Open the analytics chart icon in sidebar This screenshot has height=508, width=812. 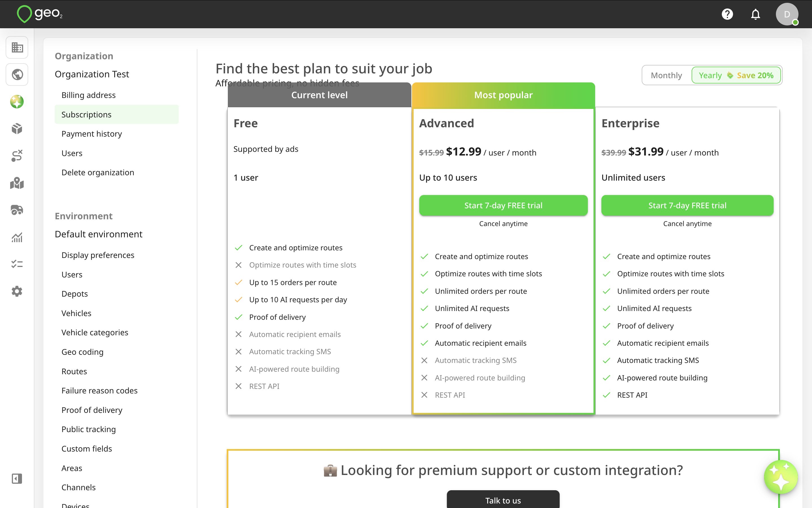(x=17, y=237)
